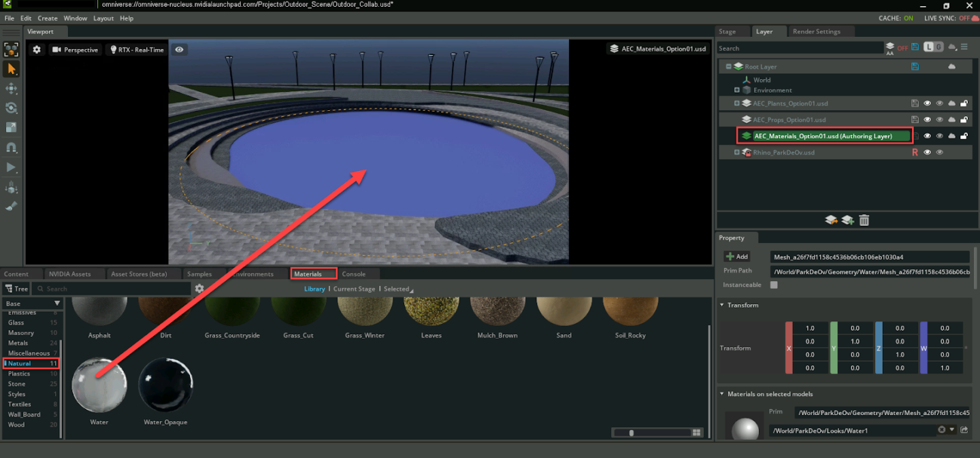Activate the Rotate tool
The width and height of the screenshot is (980, 458).
pos(12,108)
